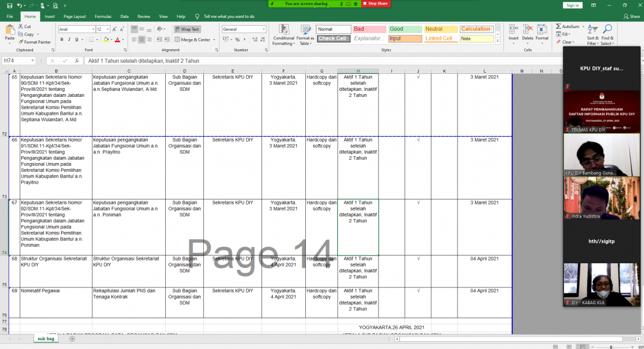The width and height of the screenshot is (644, 349).
Task: Apply the Good cell style swatch
Action: [405, 29]
